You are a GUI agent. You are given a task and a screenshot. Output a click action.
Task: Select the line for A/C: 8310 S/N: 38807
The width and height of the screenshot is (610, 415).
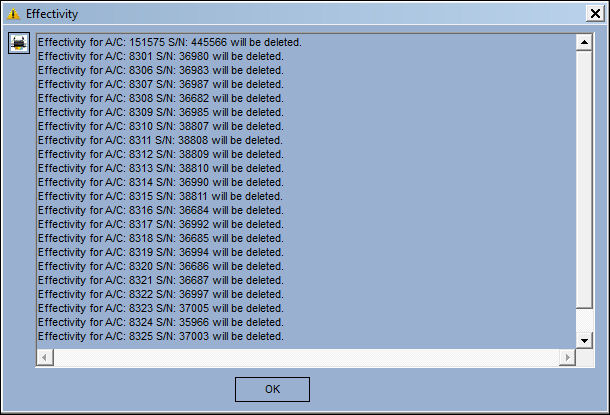coord(161,126)
